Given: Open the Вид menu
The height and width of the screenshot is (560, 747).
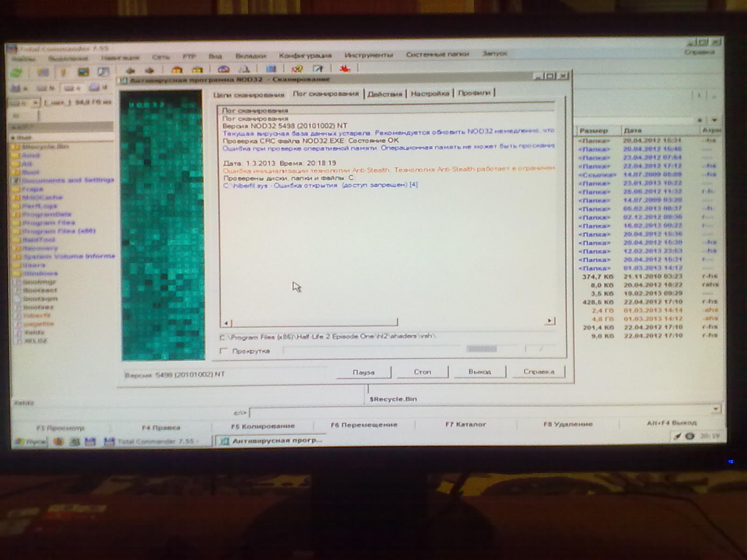Looking at the screenshot, I should 215,56.
